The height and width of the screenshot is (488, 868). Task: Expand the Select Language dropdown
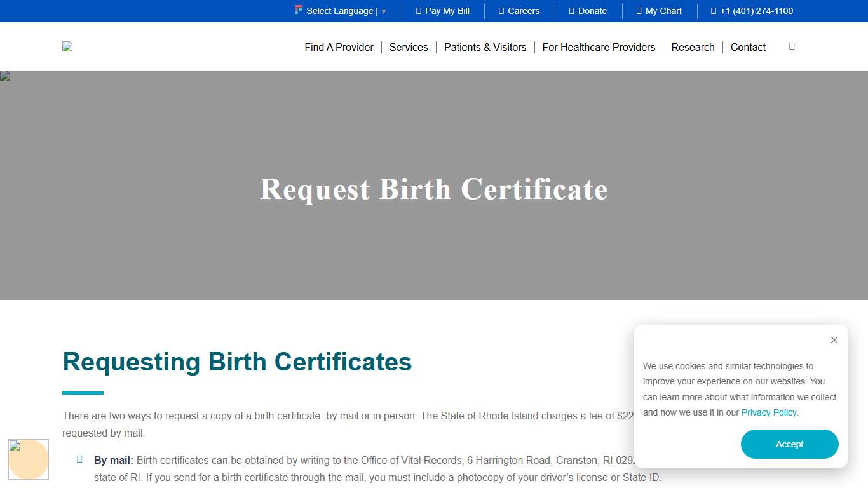(x=343, y=11)
